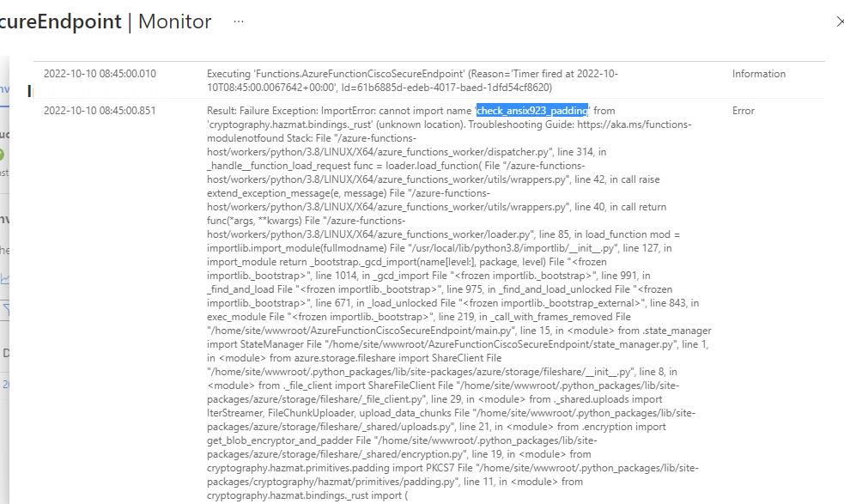
Task: Click the Information log level cell
Action: (758, 74)
